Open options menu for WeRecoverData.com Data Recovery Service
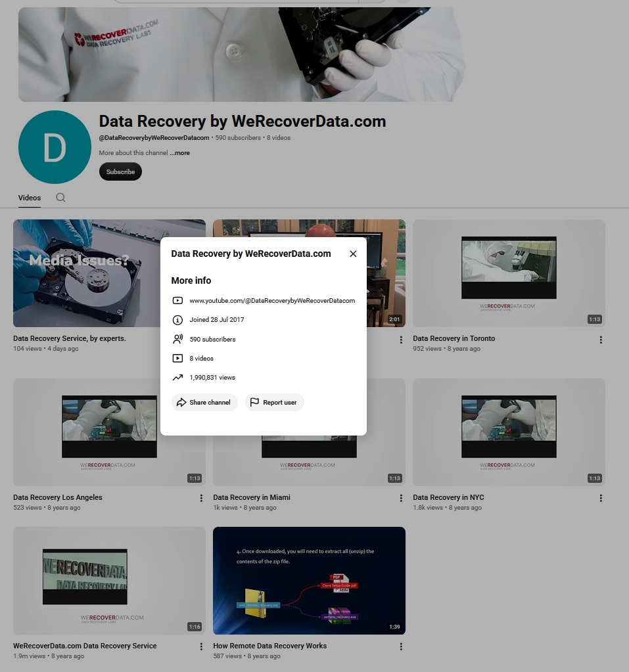This screenshot has height=672, width=629. point(201,647)
